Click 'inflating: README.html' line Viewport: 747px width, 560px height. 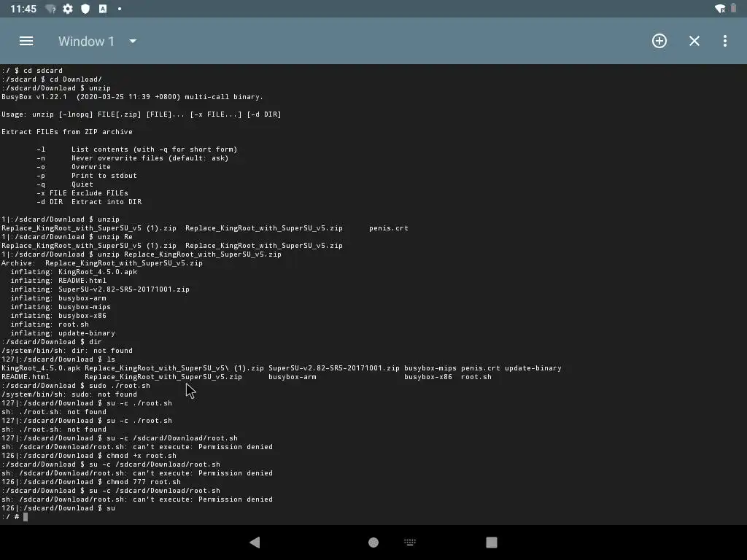pyautogui.click(x=58, y=281)
